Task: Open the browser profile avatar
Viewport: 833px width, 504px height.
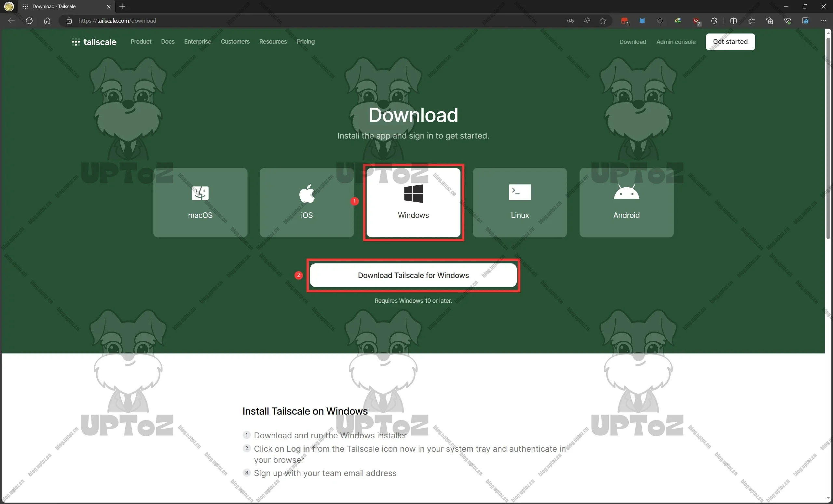Action: point(9,7)
